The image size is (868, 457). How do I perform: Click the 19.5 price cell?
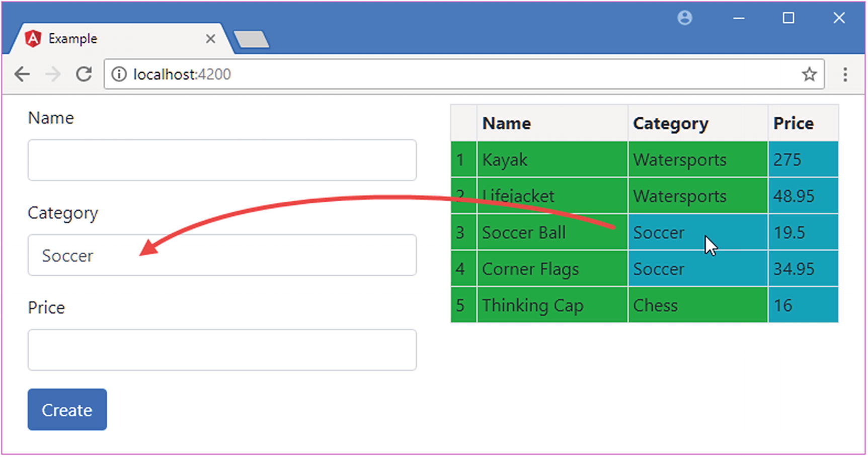[803, 232]
